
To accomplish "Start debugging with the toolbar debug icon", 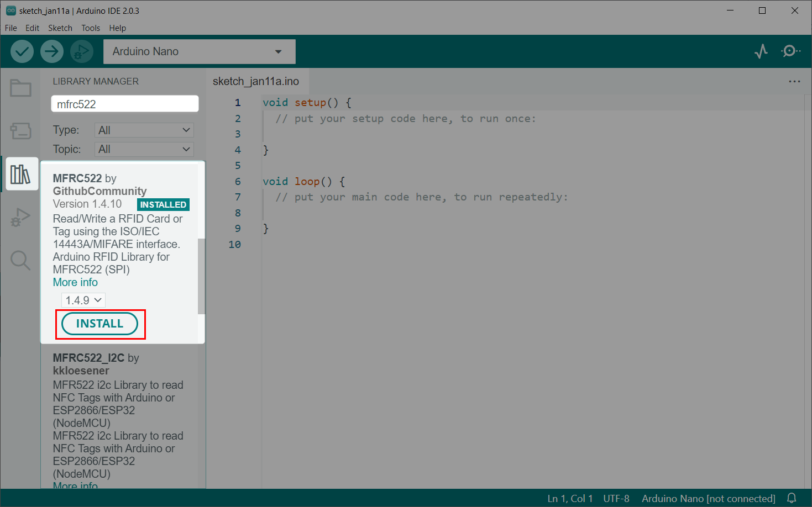I will pos(81,51).
